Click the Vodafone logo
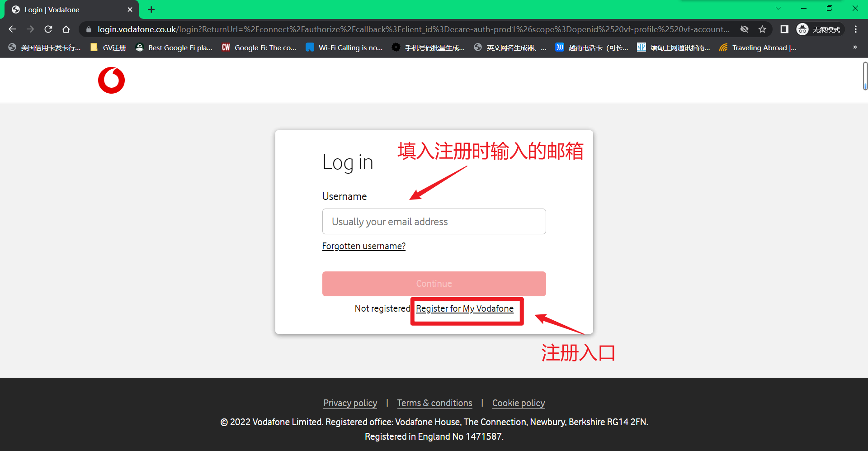The height and width of the screenshot is (451, 868). (111, 81)
